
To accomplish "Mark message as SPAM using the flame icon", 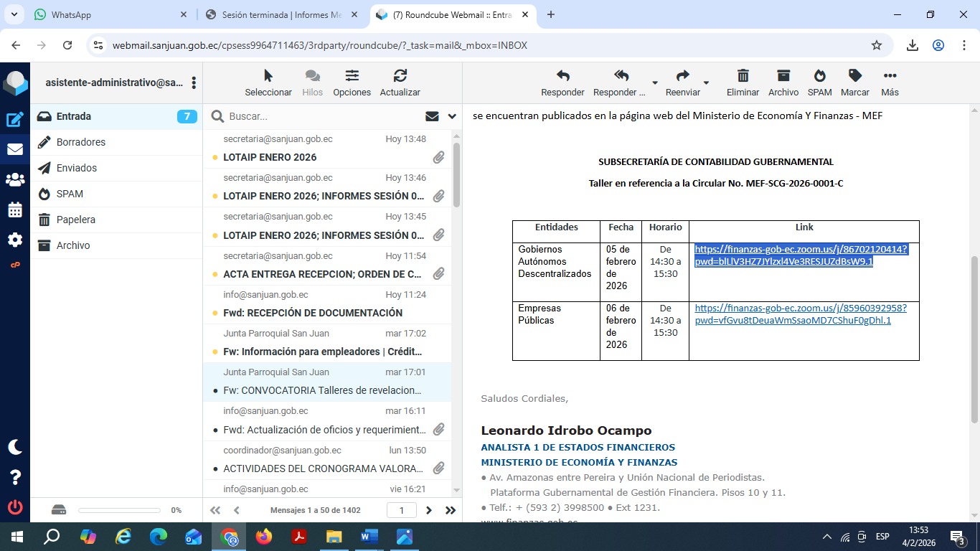I will pyautogui.click(x=819, y=83).
